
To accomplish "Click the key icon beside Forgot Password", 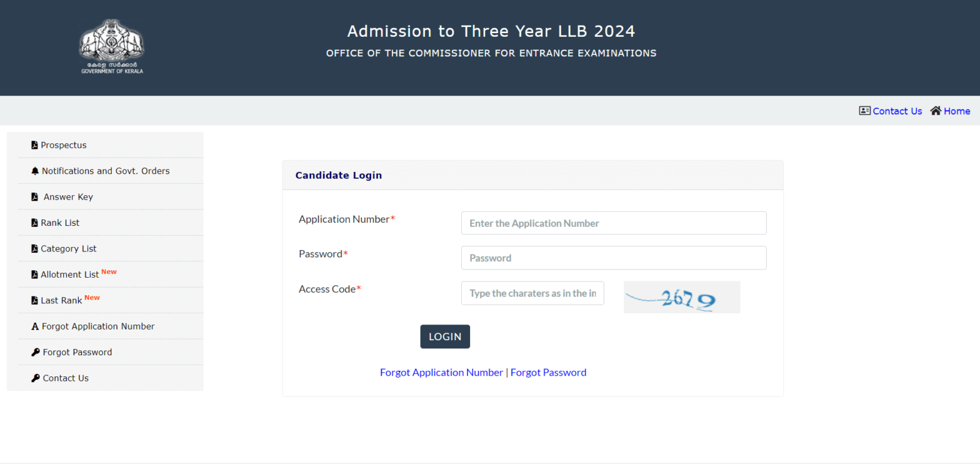I will [x=34, y=351].
